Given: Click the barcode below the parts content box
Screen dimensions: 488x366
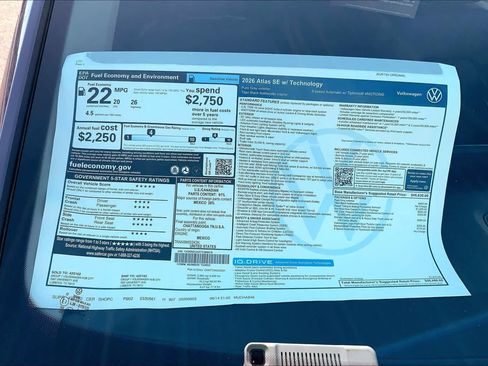Looking at the screenshot, I should click(202, 259).
